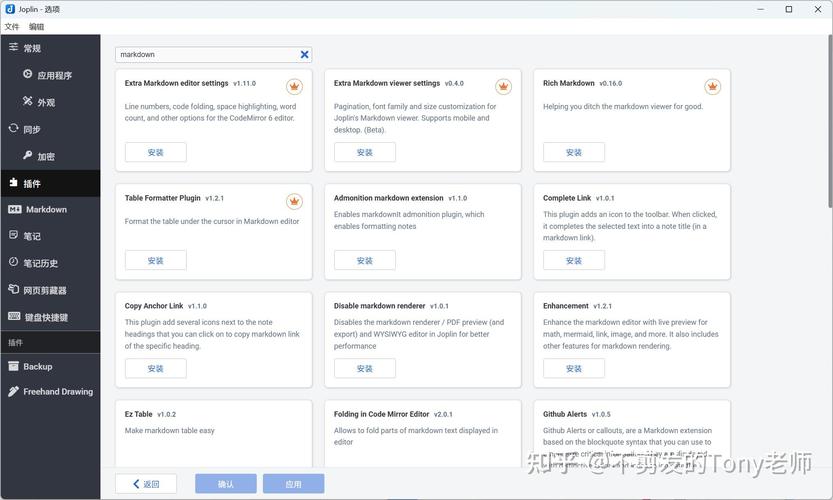Open Markdown settings section
Image resolution: width=833 pixels, height=500 pixels.
tap(50, 209)
